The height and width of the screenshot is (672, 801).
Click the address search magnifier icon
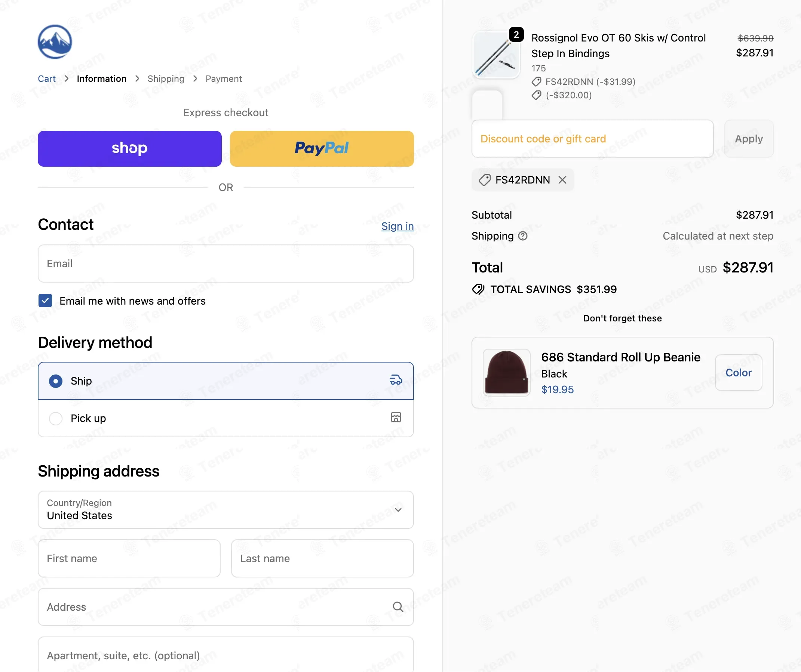coord(398,607)
